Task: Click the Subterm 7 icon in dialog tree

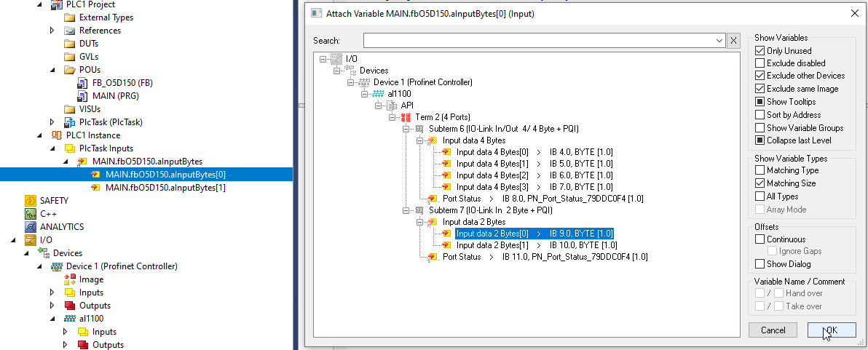Action: [421, 211]
